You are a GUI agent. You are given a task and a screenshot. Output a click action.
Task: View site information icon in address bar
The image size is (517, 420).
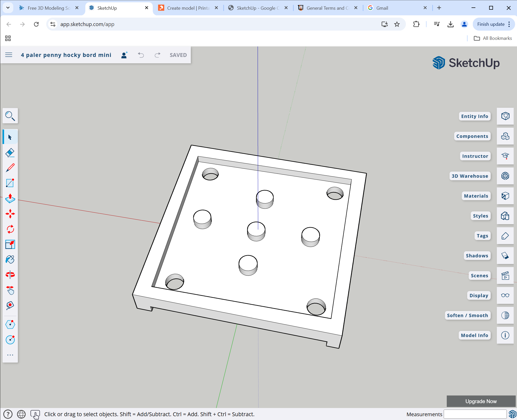(x=53, y=24)
